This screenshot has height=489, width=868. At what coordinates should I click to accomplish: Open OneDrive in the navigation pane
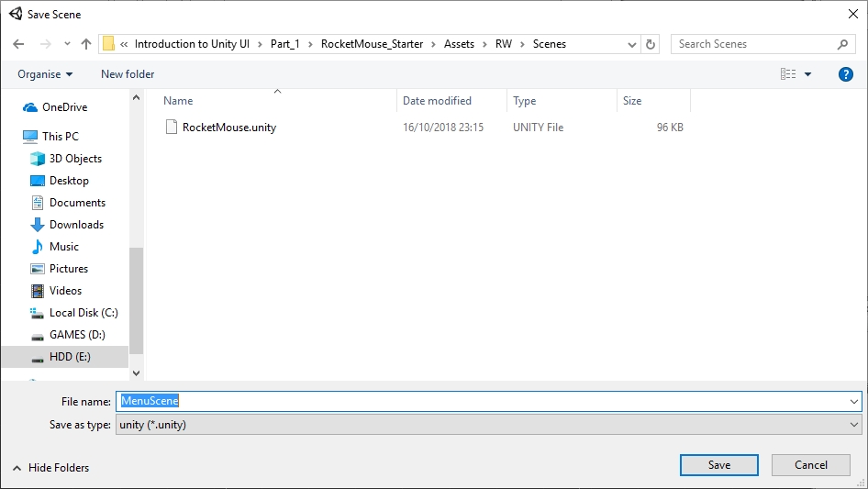64,107
